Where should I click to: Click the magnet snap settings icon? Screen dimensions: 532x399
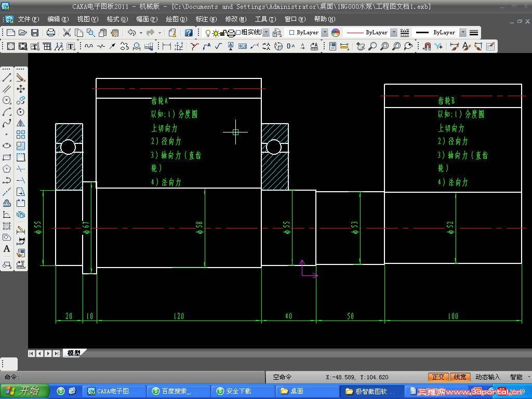point(427,46)
